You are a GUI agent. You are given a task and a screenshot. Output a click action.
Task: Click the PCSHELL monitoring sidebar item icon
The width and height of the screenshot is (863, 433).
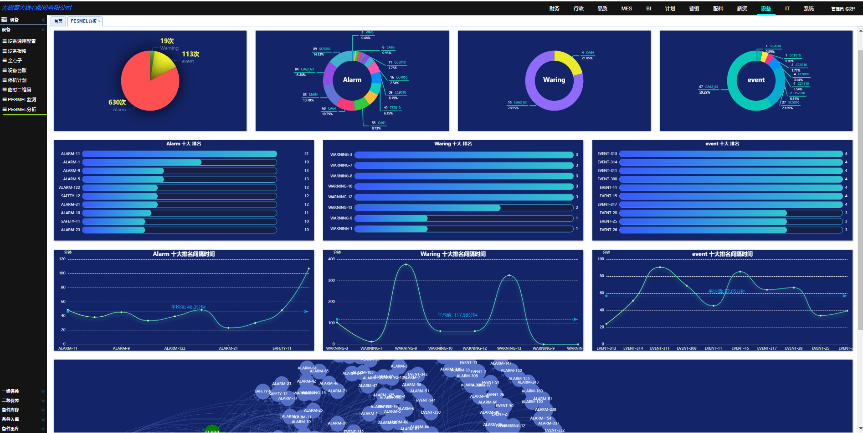point(4,100)
